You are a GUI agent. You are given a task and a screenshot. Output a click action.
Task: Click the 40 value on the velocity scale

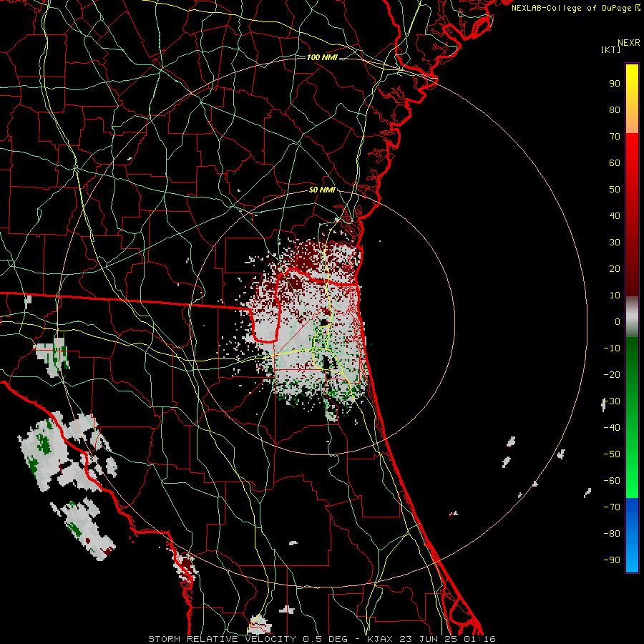click(x=615, y=216)
